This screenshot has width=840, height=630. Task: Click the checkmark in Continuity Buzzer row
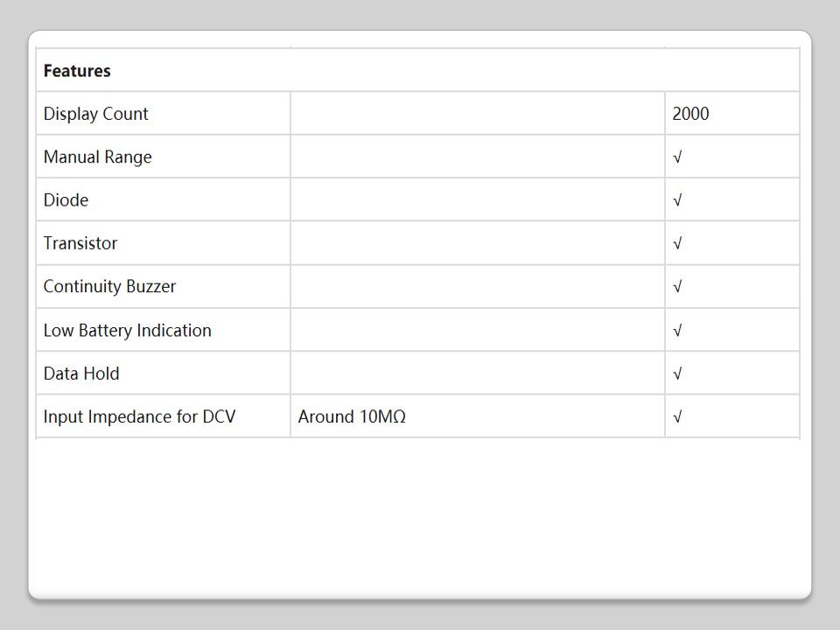[x=677, y=287]
